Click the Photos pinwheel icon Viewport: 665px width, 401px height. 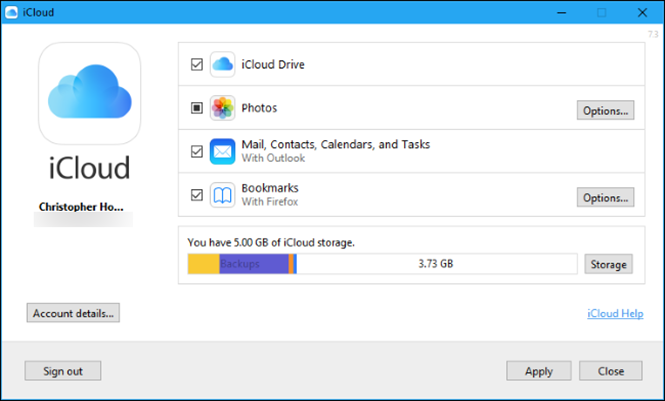(222, 108)
